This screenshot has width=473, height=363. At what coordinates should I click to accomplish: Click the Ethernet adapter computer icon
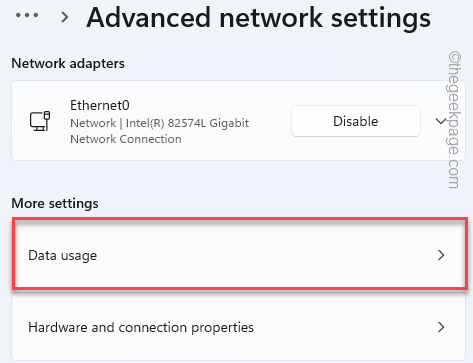pos(40,121)
